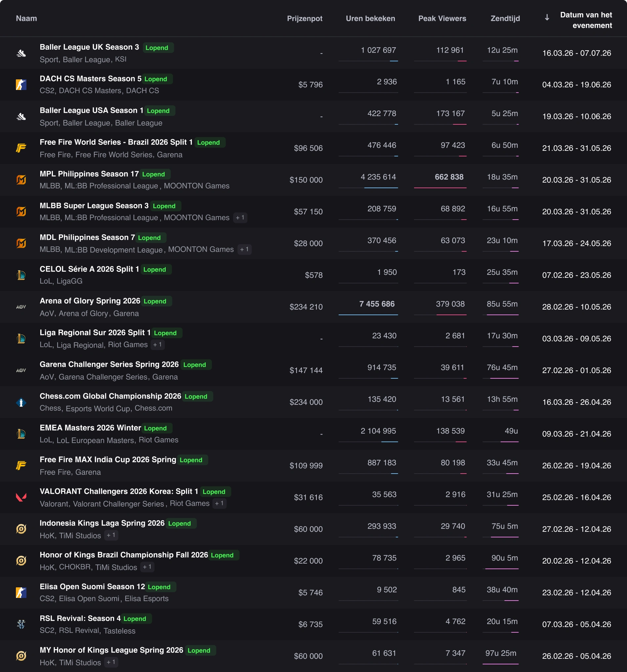This screenshot has width=627, height=672.
Task: Click the MDL Philippines Season 7 icon
Action: point(21,243)
